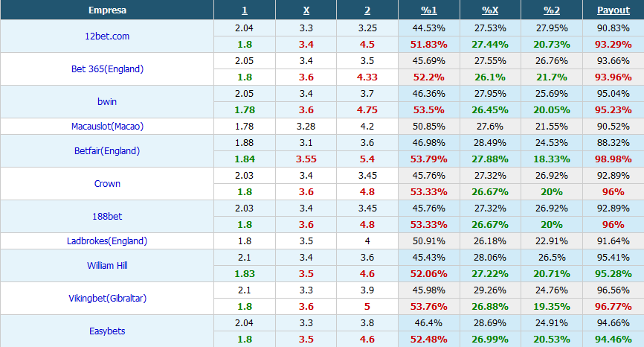Select bwin payout 95.23%
Viewport: 644px width, 347px height.
[614, 110]
